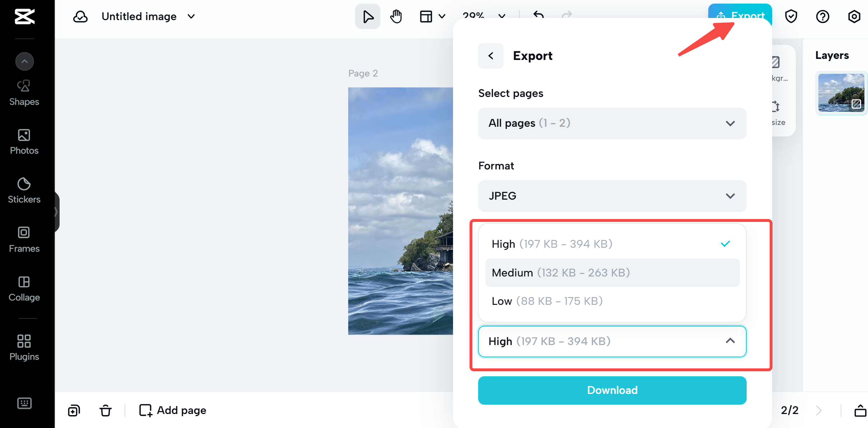868x428 pixels.
Task: Open the layout view icon
Action: 426,16
